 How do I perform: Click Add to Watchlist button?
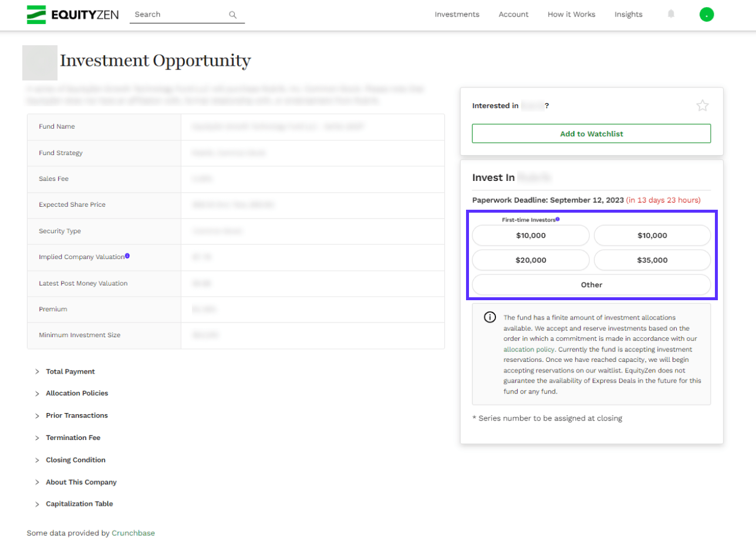591,133
